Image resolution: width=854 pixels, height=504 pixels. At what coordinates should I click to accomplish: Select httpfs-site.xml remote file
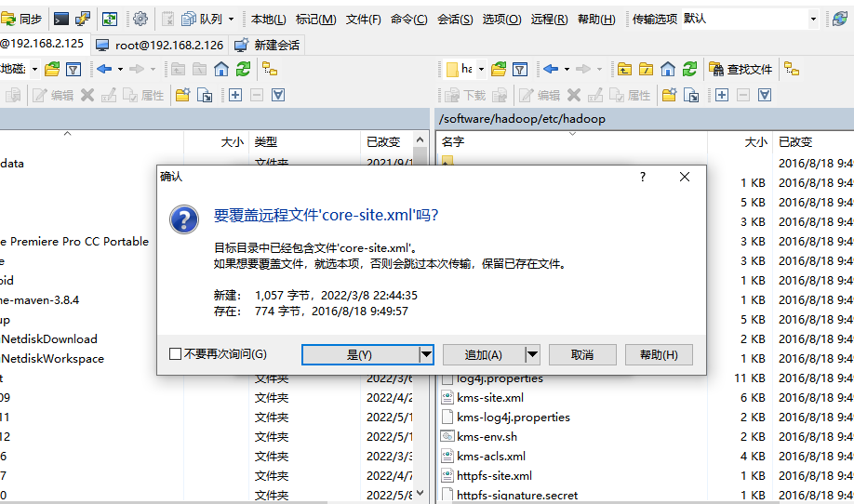pos(494,476)
